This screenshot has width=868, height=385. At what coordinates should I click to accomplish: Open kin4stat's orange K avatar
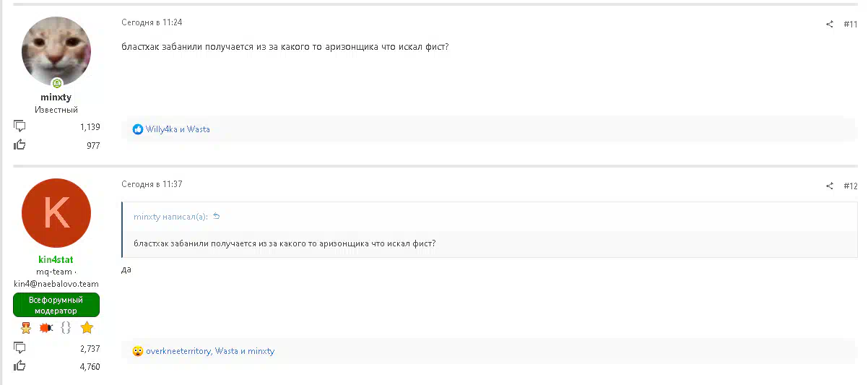[56, 213]
